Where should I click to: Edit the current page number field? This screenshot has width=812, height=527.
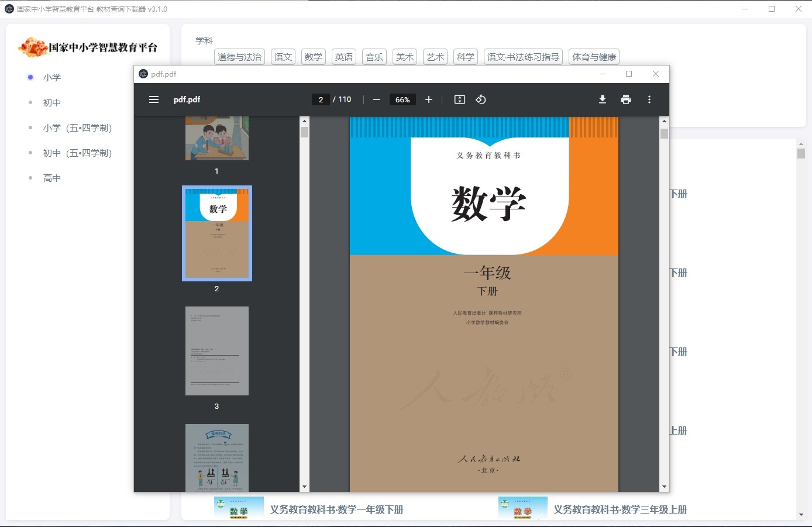tap(321, 99)
